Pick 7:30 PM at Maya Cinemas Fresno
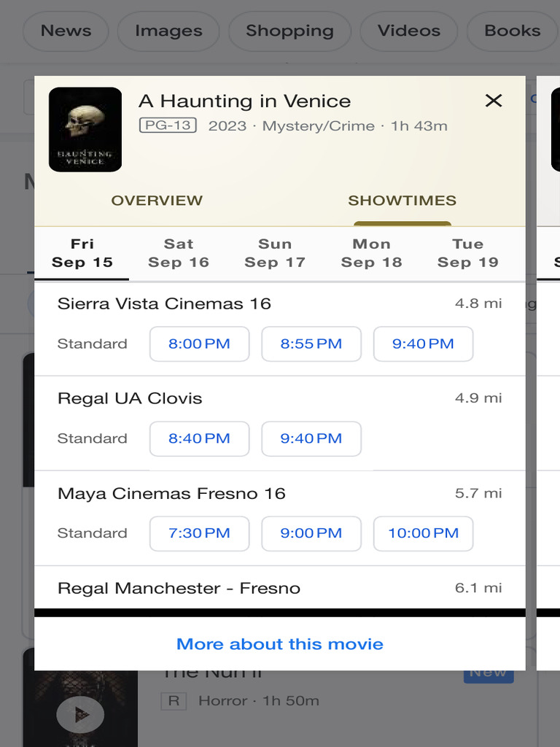 click(x=199, y=534)
